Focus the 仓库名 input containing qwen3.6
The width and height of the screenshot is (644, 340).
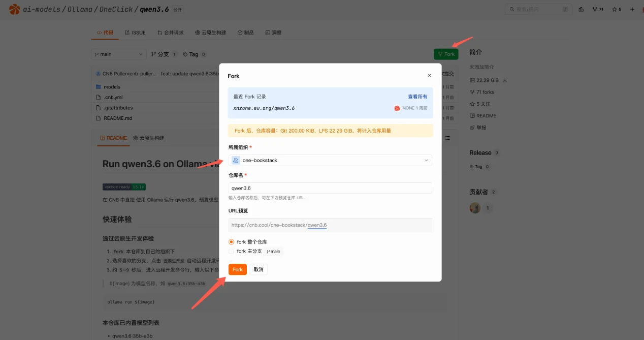tap(330, 188)
